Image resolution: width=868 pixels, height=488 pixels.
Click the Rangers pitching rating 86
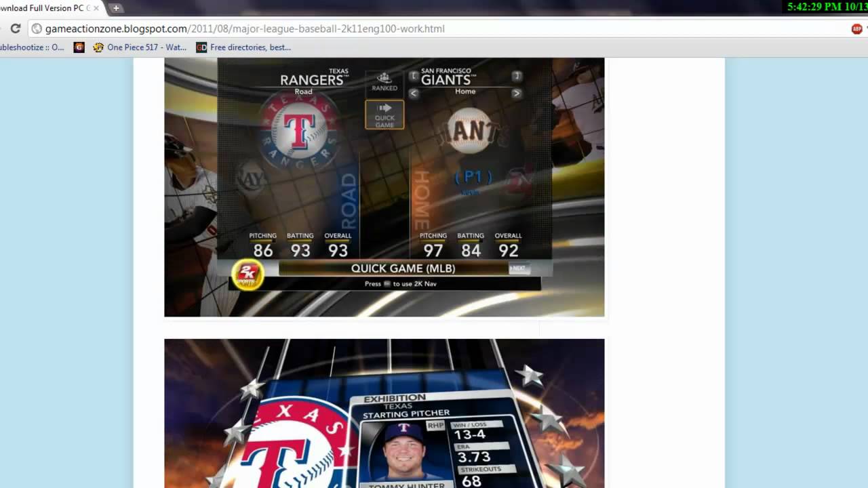click(263, 250)
